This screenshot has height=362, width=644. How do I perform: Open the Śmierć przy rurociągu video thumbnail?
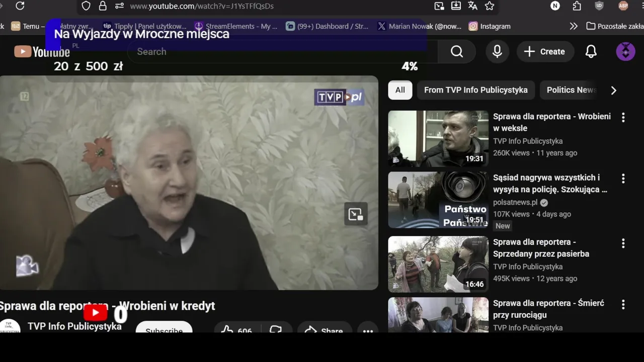[438, 315]
